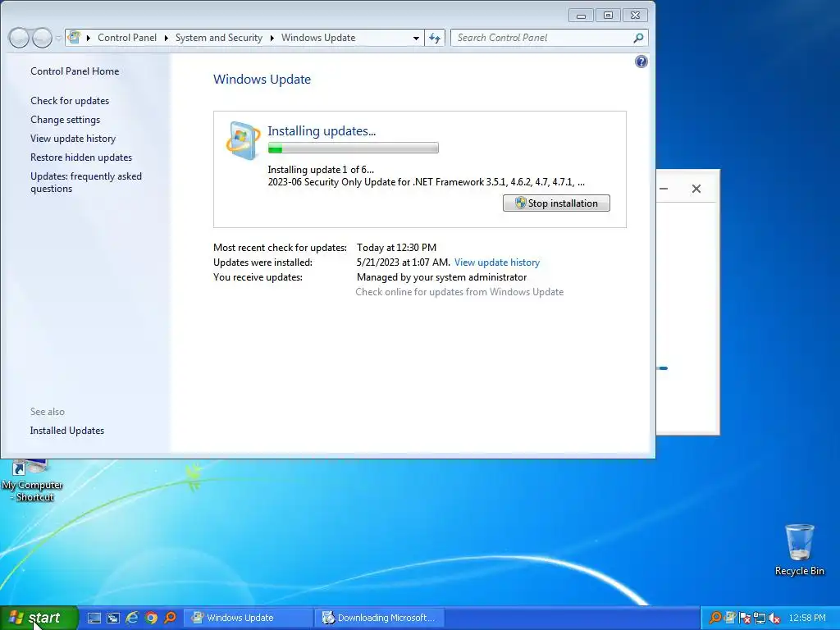Open View update history in sidebar

(73, 138)
